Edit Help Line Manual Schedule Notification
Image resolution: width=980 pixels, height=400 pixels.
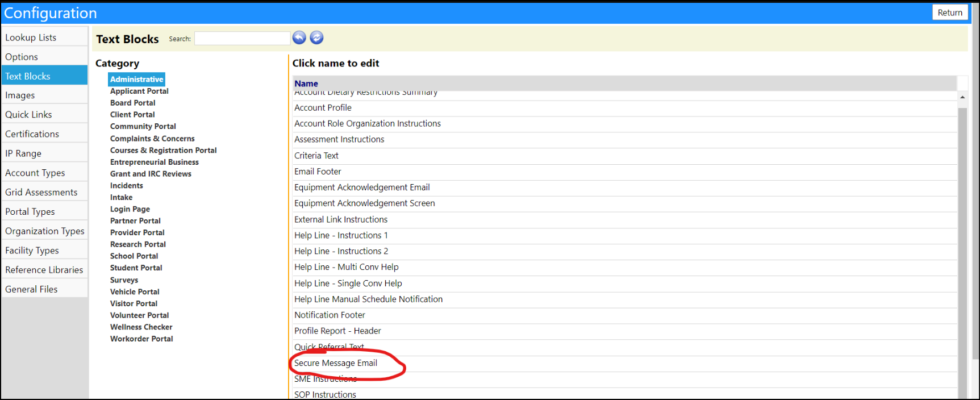pos(368,299)
